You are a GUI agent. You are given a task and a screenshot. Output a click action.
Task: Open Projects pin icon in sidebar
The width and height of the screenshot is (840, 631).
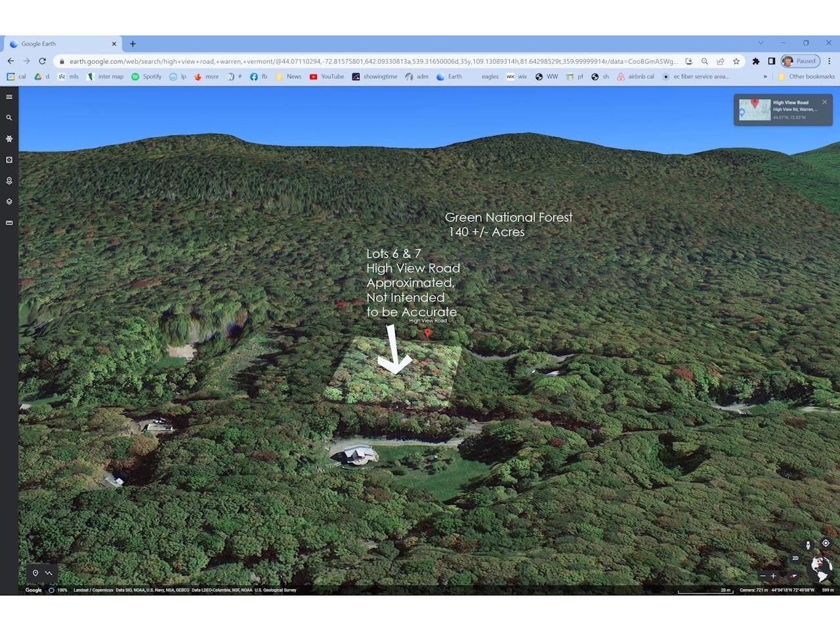coord(9,181)
